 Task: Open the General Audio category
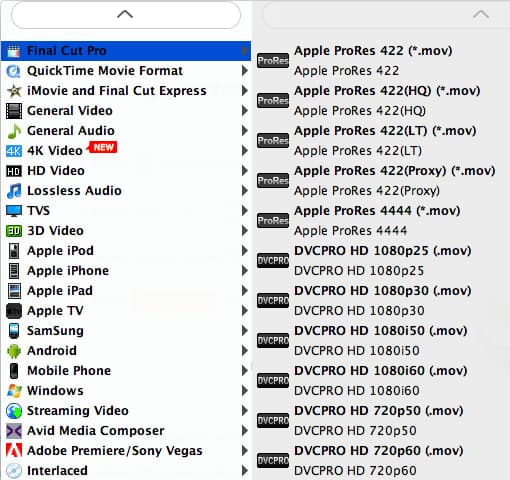(x=126, y=131)
